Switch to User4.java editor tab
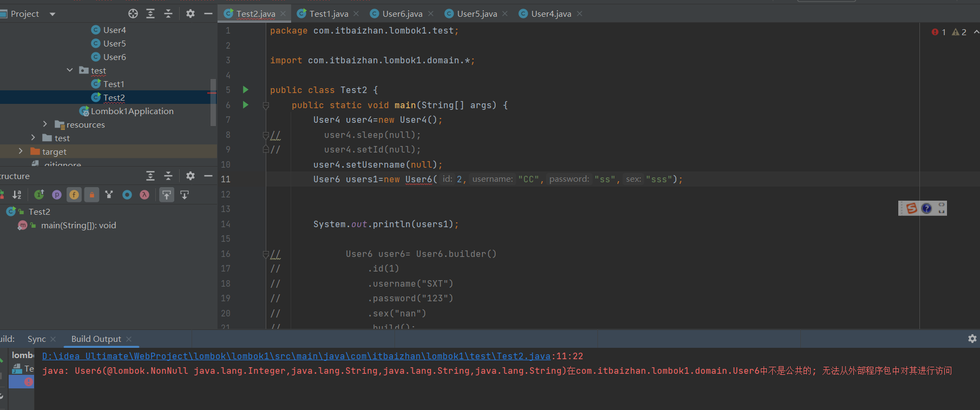The width and height of the screenshot is (980, 410). click(551, 14)
